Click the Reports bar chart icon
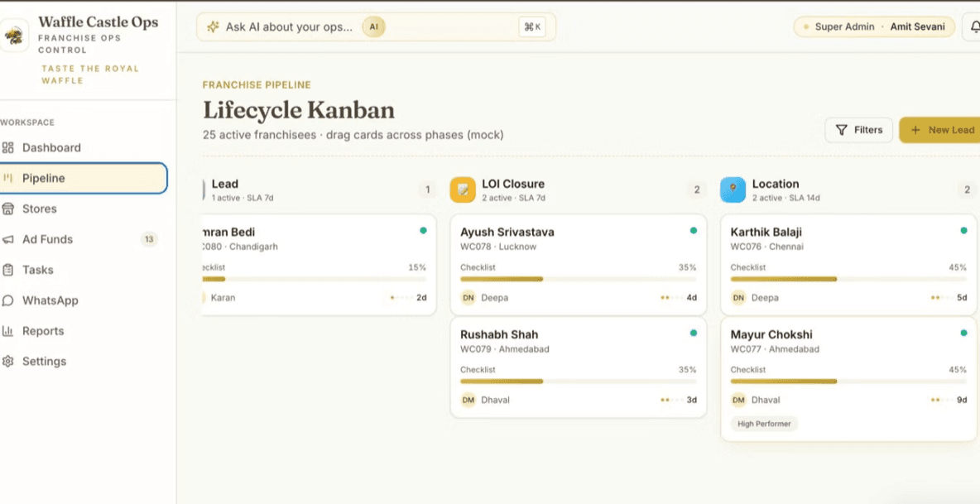The height and width of the screenshot is (504, 980). click(7, 331)
